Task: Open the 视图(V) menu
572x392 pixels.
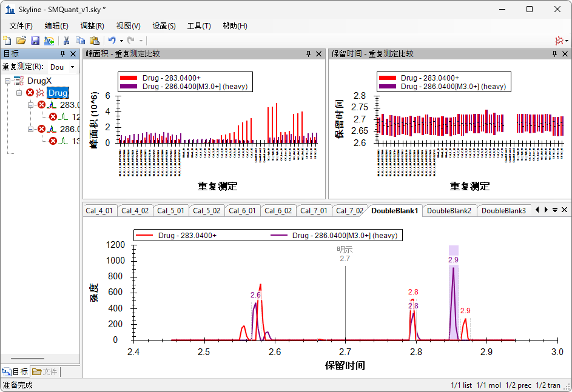Action: [x=128, y=25]
